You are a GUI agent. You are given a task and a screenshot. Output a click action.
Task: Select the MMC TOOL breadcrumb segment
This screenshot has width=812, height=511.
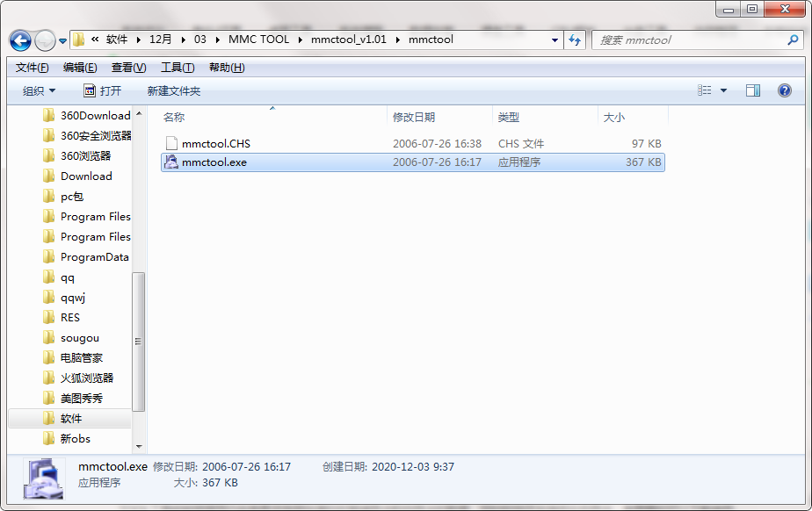click(259, 40)
